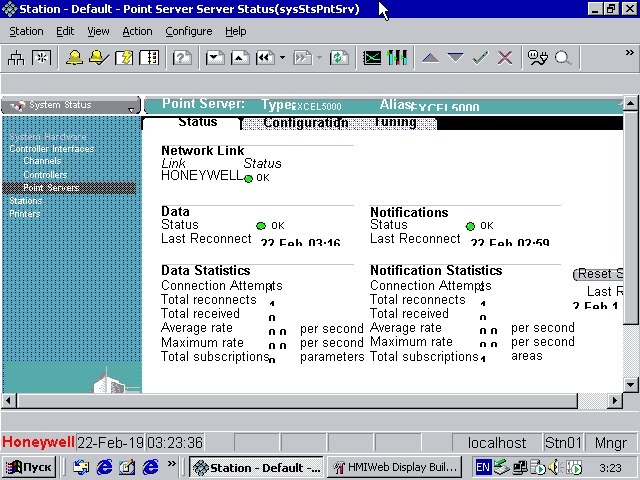The image size is (640, 480).
Task: Open the System Menu network tree icon
Action: click(16, 58)
